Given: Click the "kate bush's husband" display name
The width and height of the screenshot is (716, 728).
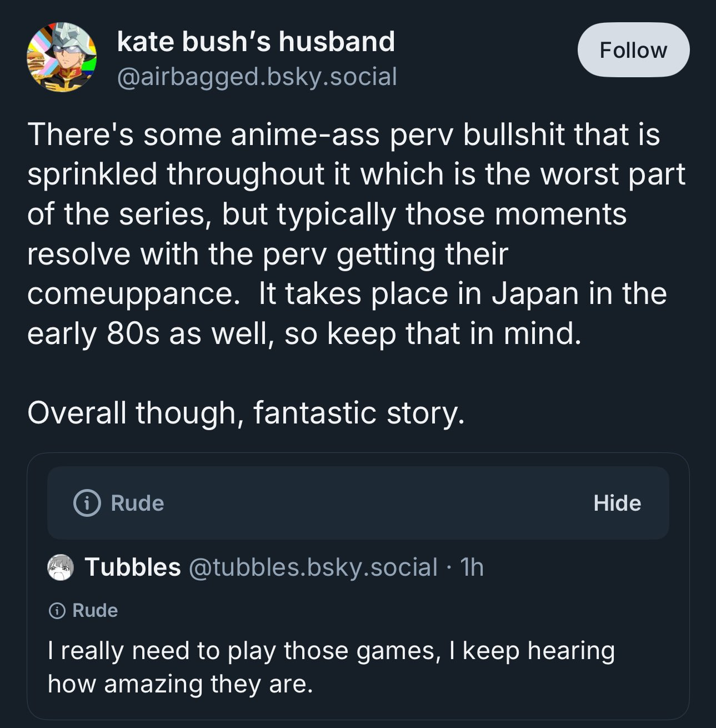Looking at the screenshot, I should pyautogui.click(x=256, y=42).
